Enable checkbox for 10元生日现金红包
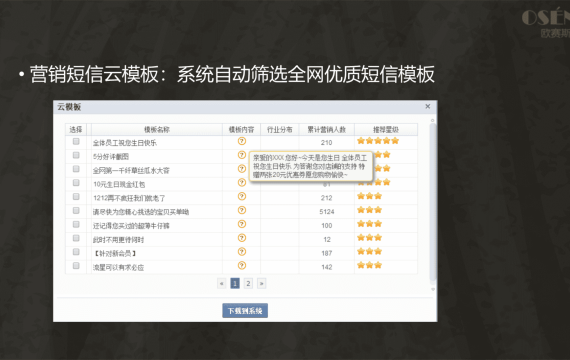 click(76, 183)
